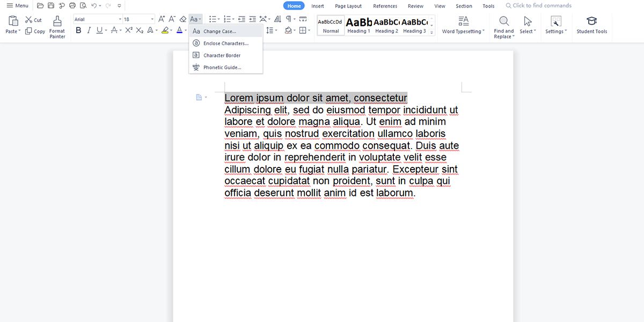Viewport: 644px width, 322px height.
Task: Select the Format Painter tool
Action: click(x=57, y=24)
